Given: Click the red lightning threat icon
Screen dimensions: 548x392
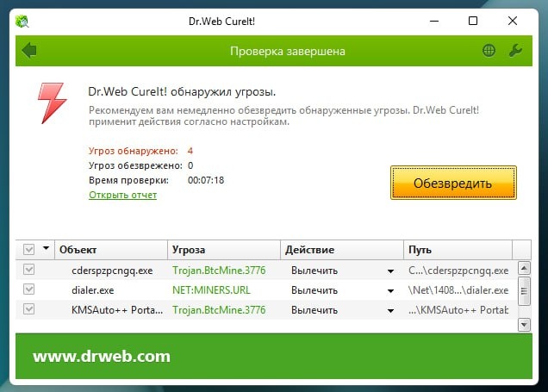Looking at the screenshot, I should (x=52, y=103).
